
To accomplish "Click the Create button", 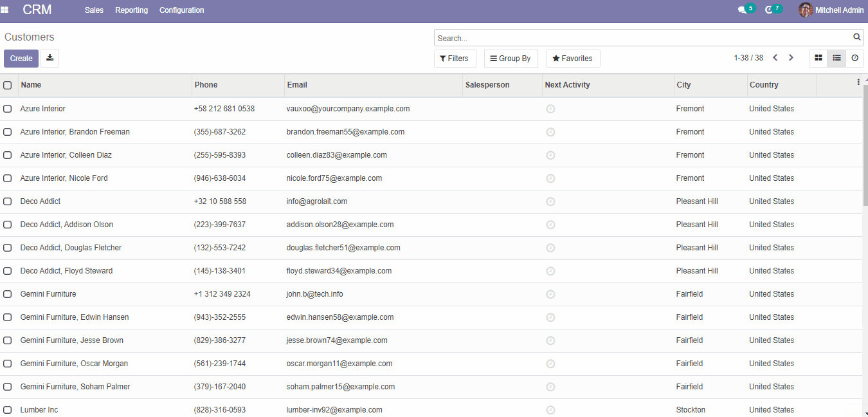I will click(21, 59).
